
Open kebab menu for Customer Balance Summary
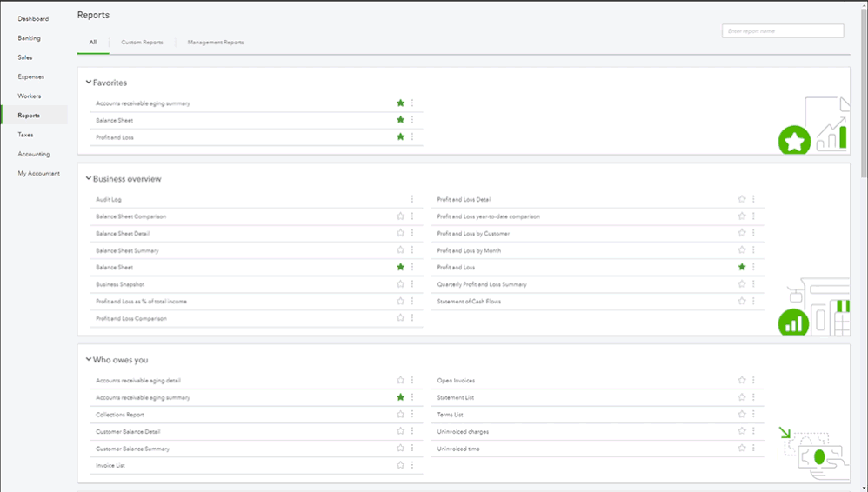412,448
